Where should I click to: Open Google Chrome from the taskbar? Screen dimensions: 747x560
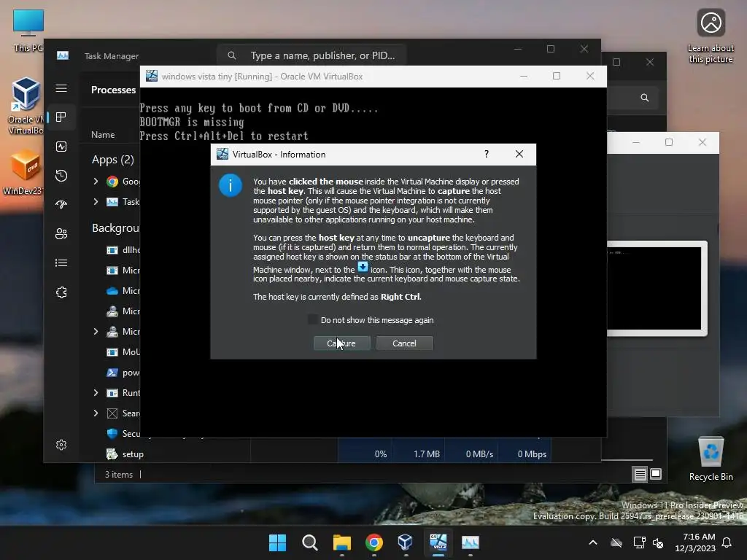click(374, 542)
